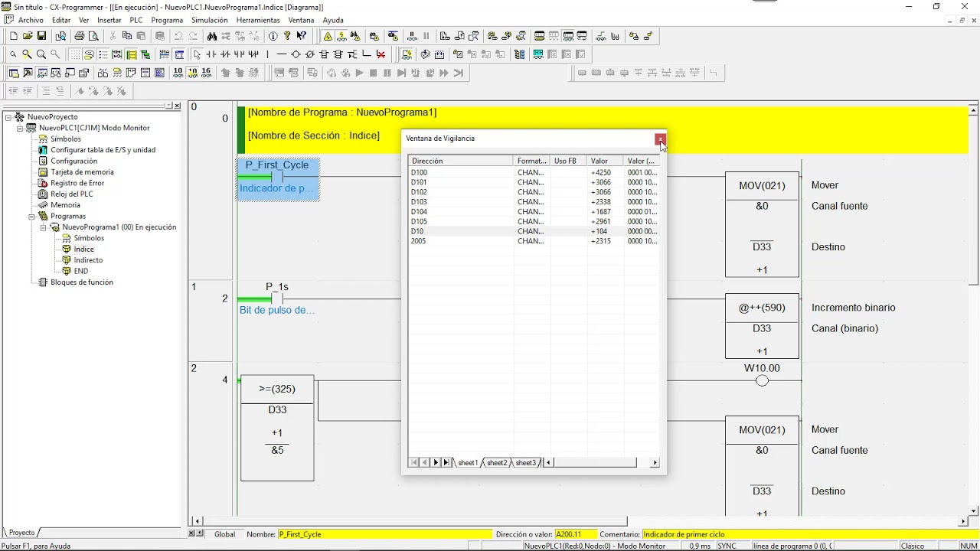Select Tarjeta de memoria in tree

(82, 172)
